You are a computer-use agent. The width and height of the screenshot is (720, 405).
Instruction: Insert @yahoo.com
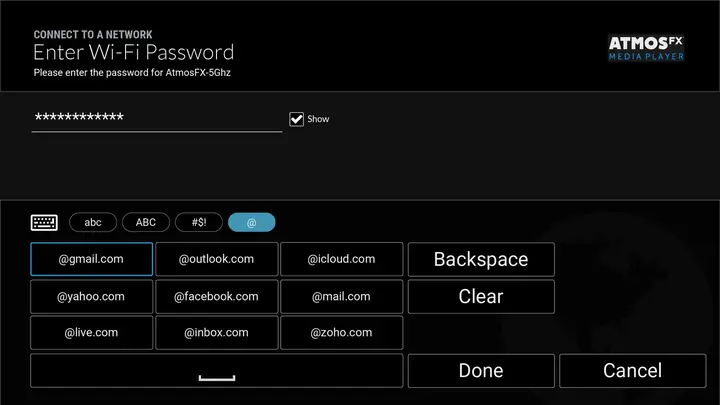tap(91, 297)
